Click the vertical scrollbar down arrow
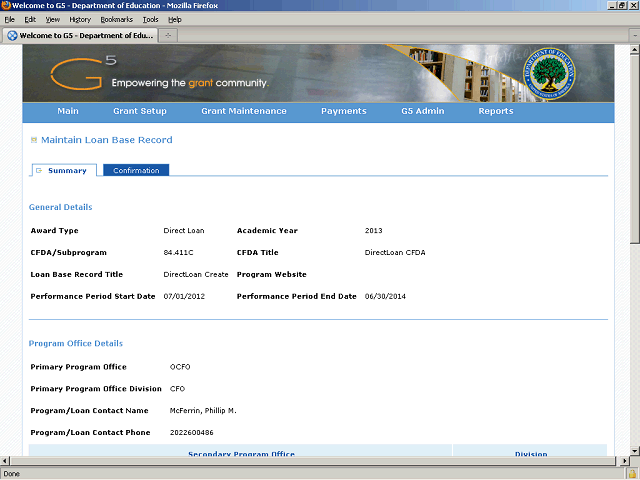 [635, 451]
